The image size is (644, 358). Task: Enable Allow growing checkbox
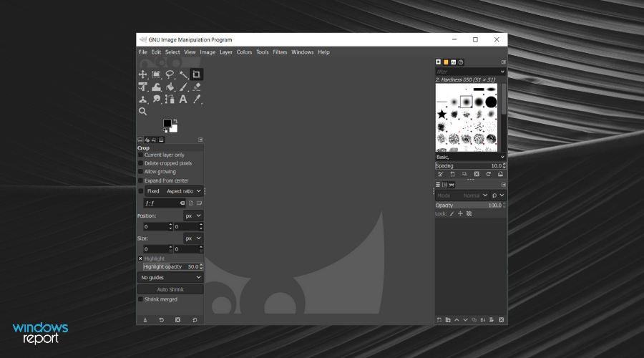(x=140, y=172)
